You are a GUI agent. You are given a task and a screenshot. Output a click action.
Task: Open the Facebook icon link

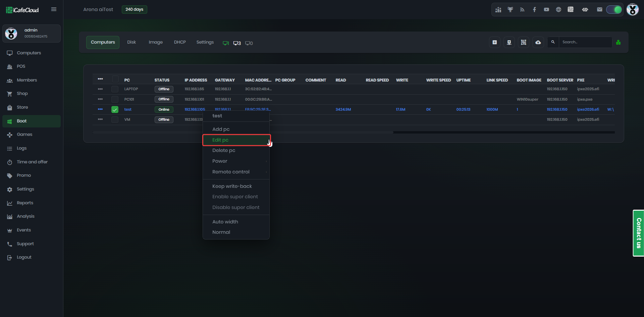(x=534, y=9)
